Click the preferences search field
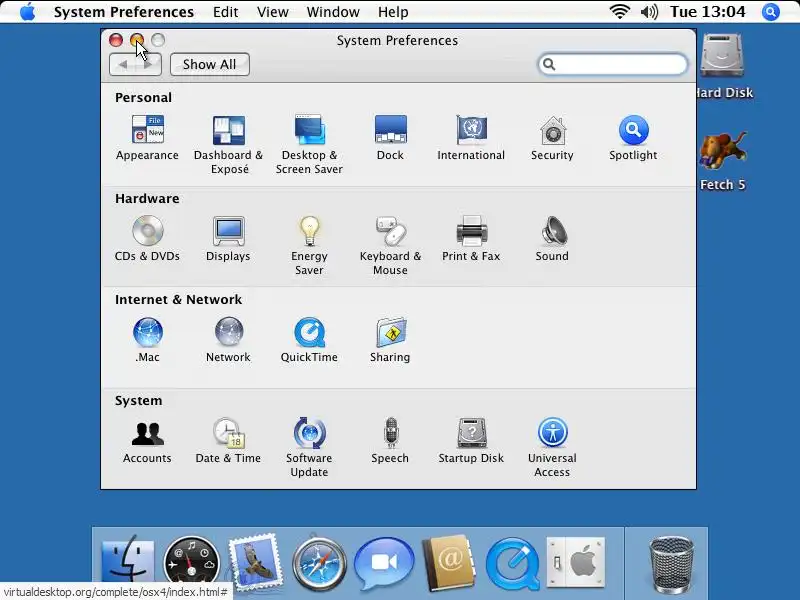800x600 pixels. (612, 64)
